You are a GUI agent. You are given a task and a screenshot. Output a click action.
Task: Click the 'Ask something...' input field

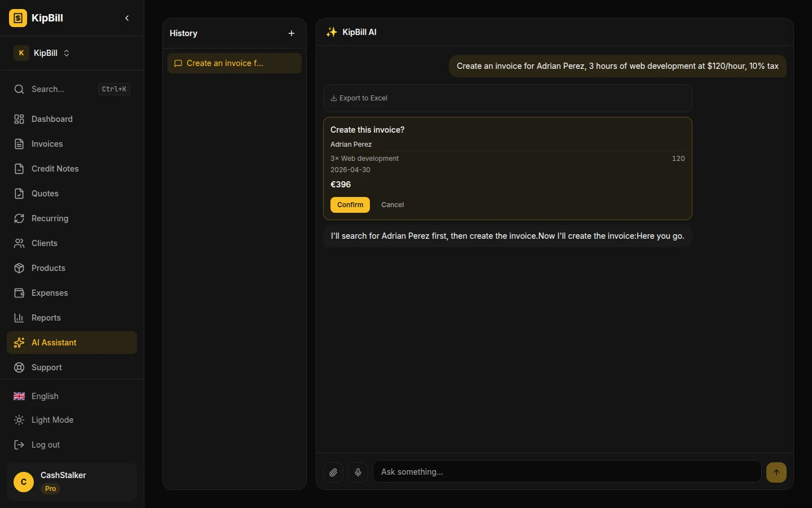567,472
